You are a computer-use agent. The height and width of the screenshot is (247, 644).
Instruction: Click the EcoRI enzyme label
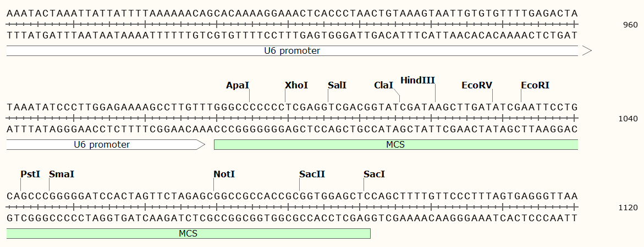point(535,86)
